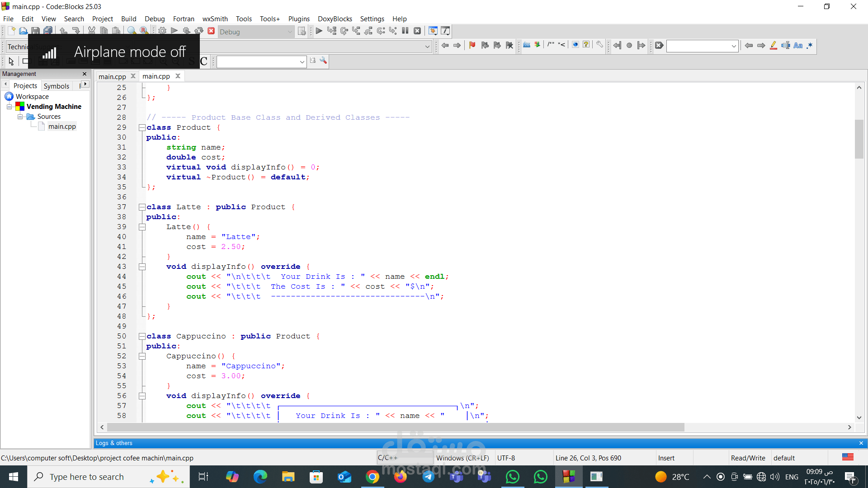Screen dimensions: 868x488
Task: Pause the debugger with the break icon
Action: 405,31
